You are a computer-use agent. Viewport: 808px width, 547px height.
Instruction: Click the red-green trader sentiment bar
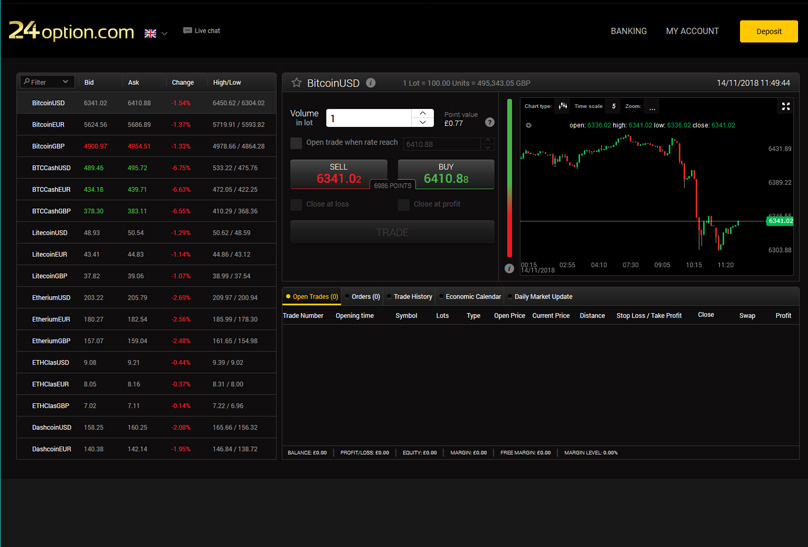click(x=509, y=178)
